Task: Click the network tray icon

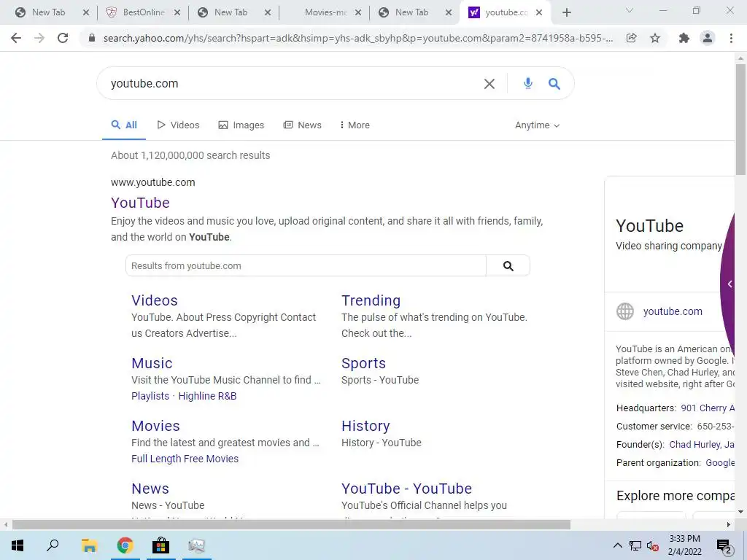Action: pyautogui.click(x=635, y=545)
